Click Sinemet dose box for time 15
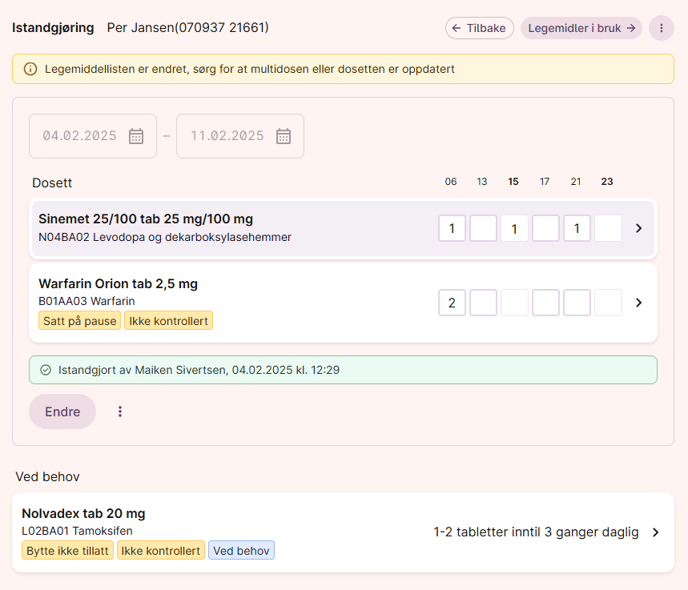Screen dimensions: 688x590 click(514, 228)
